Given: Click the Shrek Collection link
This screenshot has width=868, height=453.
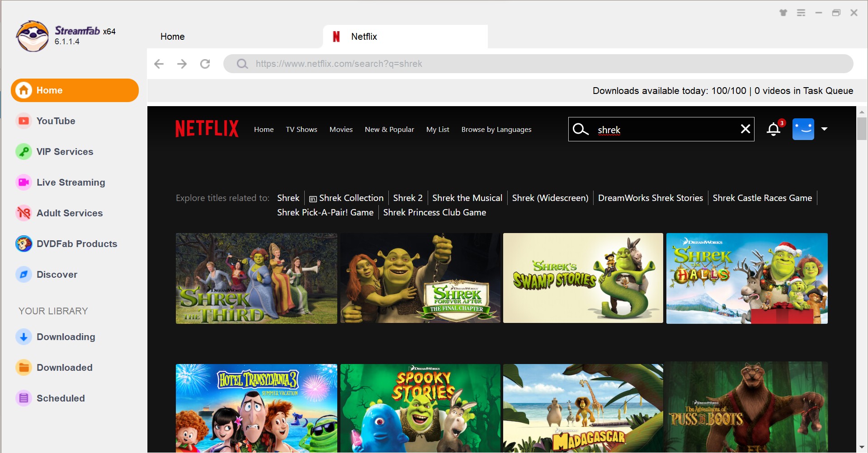Looking at the screenshot, I should (346, 198).
